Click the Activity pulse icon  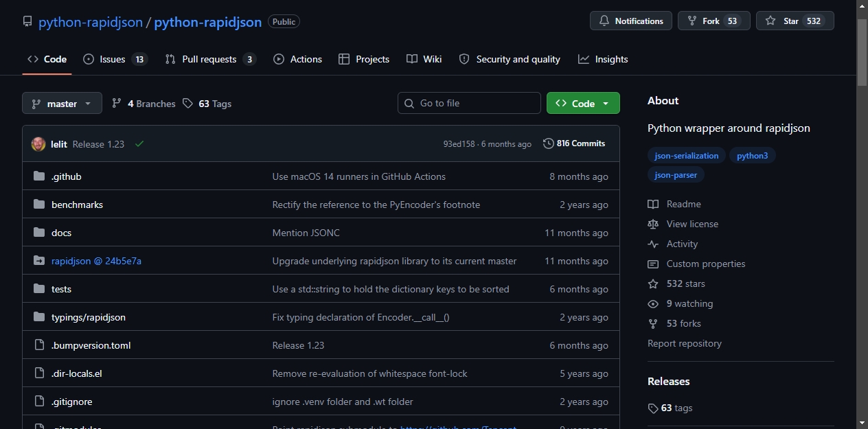point(653,244)
